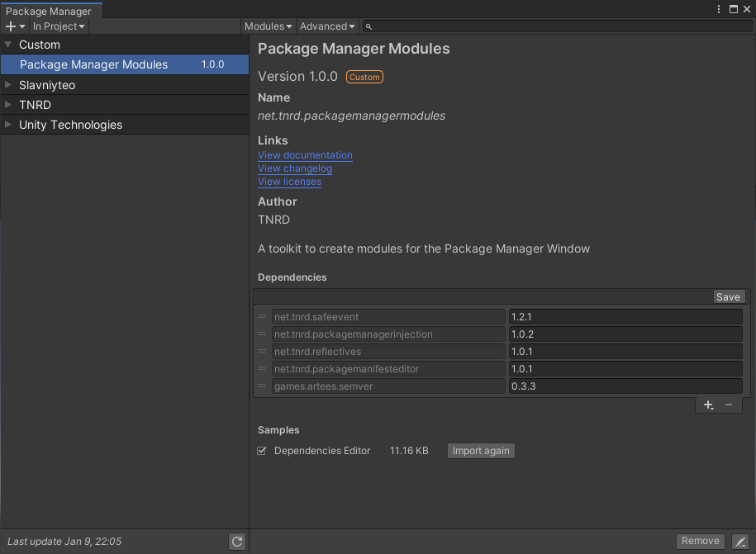
Task: Open the three-dot menu of the window
Action: click(x=718, y=8)
